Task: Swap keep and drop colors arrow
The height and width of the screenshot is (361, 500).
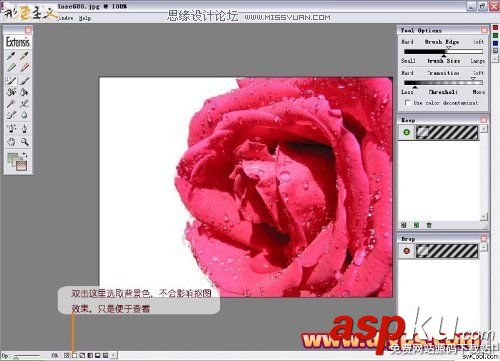Action: [25, 155]
